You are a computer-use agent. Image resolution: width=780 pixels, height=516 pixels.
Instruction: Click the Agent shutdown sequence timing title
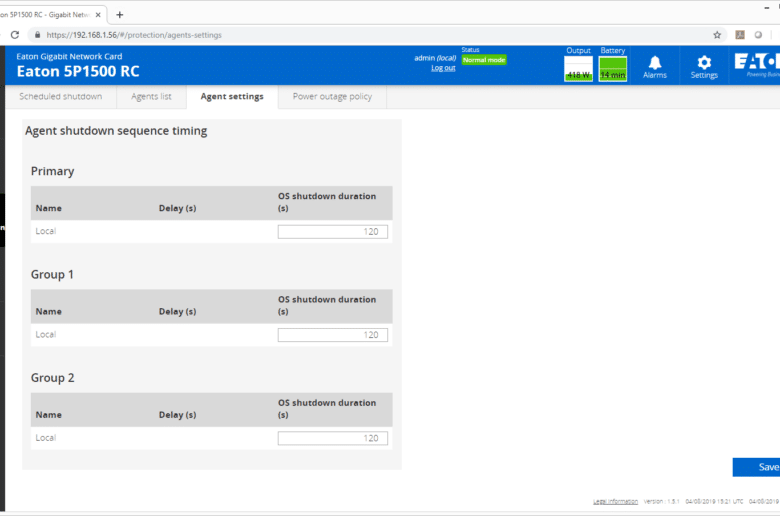116,131
